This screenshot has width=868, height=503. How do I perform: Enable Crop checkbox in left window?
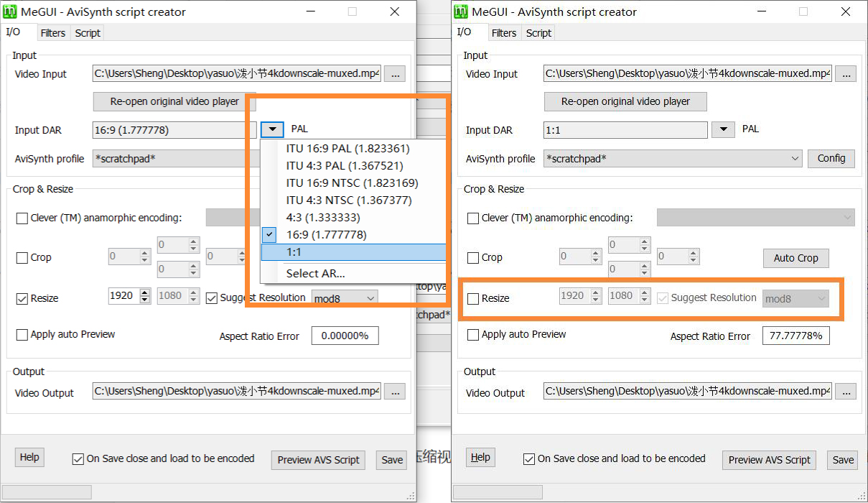point(22,258)
